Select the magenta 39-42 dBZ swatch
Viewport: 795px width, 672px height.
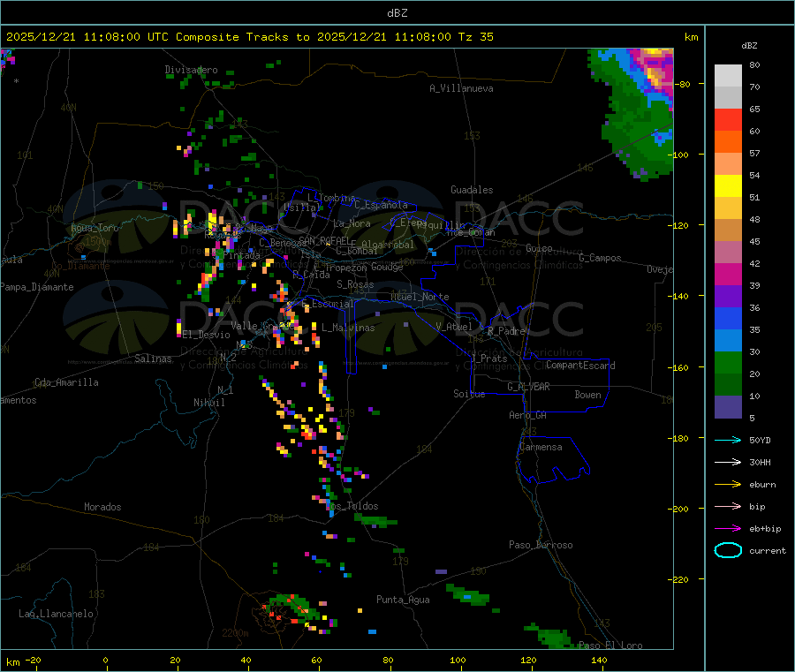coord(728,274)
